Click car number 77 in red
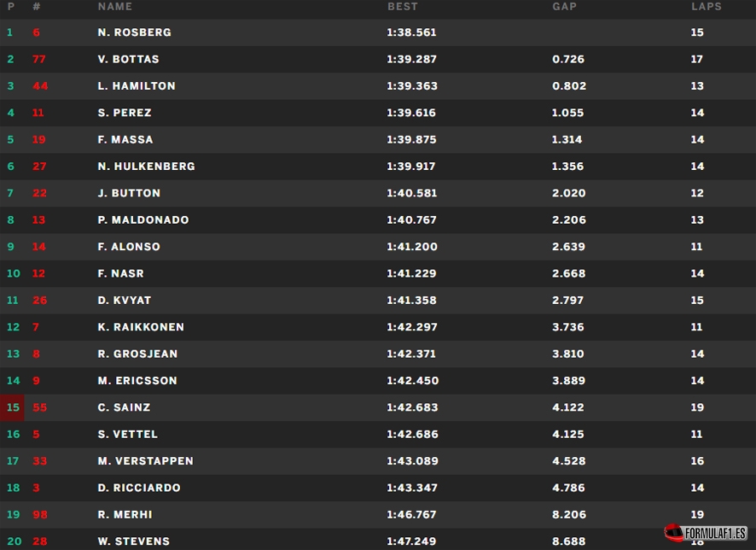756x550 pixels. coord(38,60)
